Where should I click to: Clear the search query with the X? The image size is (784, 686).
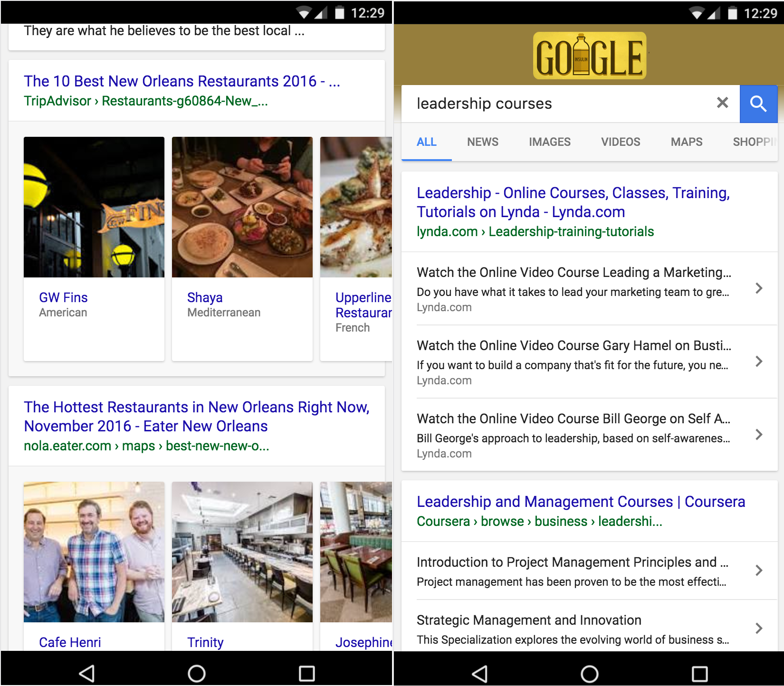point(722,103)
